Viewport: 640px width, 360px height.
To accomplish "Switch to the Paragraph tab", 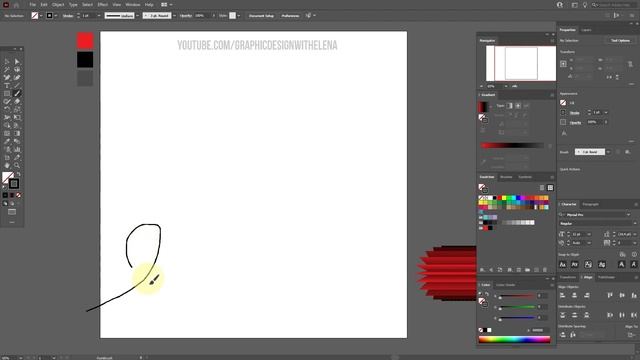I will click(x=590, y=204).
